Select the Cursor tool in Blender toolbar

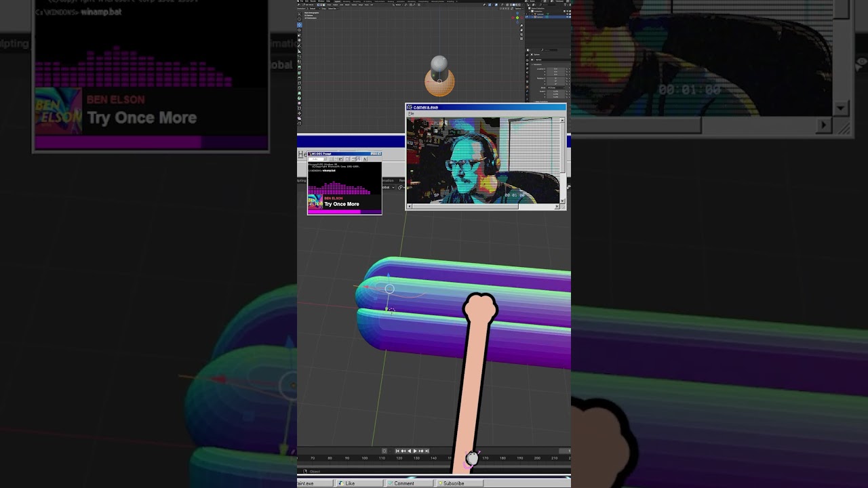299,19
